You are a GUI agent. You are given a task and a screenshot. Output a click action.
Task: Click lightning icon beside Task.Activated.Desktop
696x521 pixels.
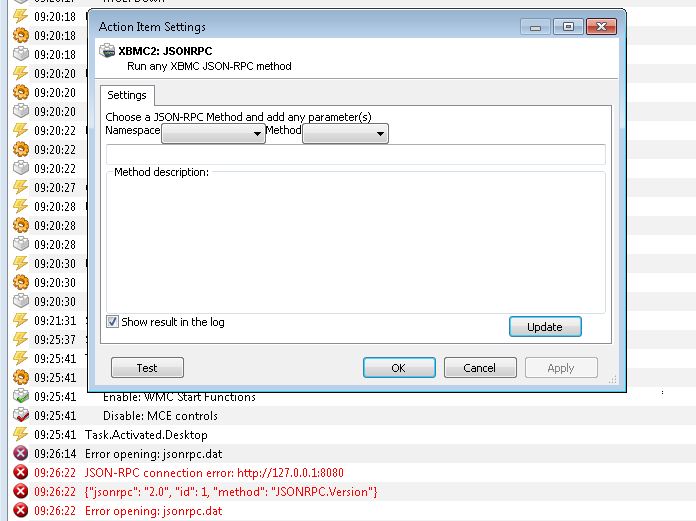pyautogui.click(x=20, y=434)
